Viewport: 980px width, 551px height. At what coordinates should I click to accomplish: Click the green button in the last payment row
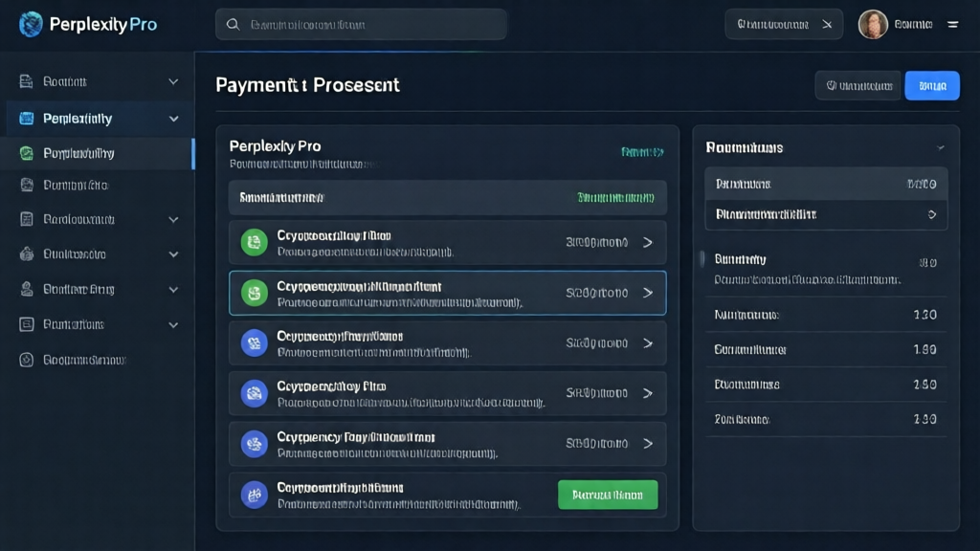(608, 495)
